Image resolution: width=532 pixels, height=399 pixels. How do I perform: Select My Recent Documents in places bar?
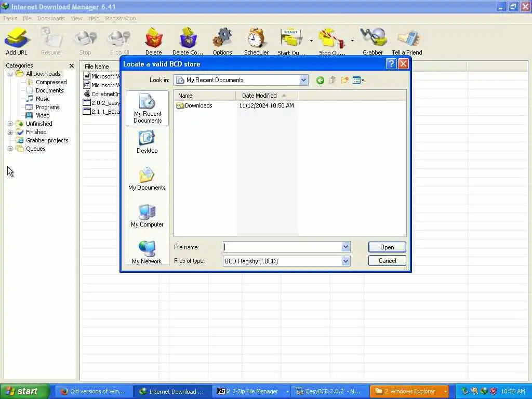coord(147,108)
